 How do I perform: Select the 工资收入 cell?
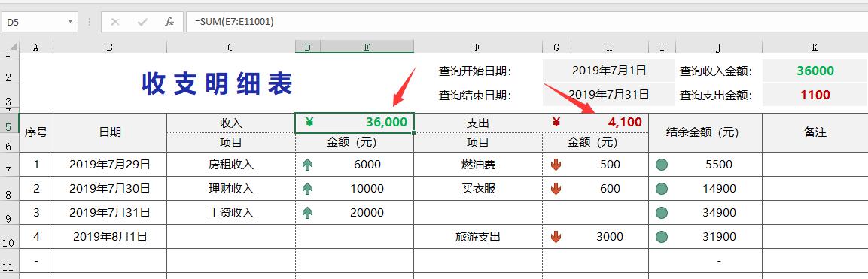click(231, 213)
